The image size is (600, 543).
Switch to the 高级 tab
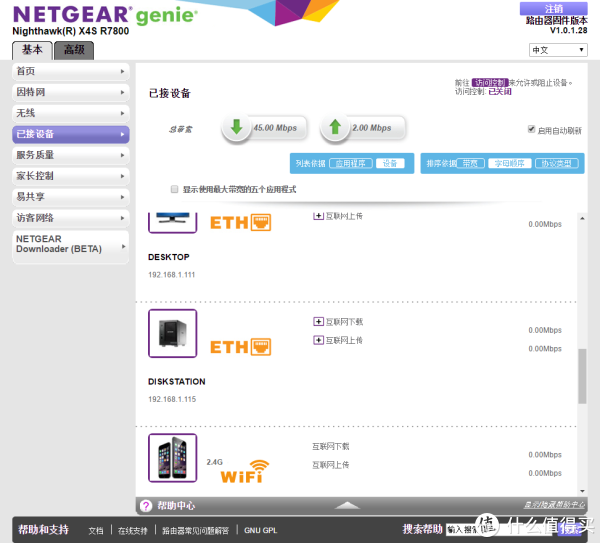pyautogui.click(x=74, y=50)
